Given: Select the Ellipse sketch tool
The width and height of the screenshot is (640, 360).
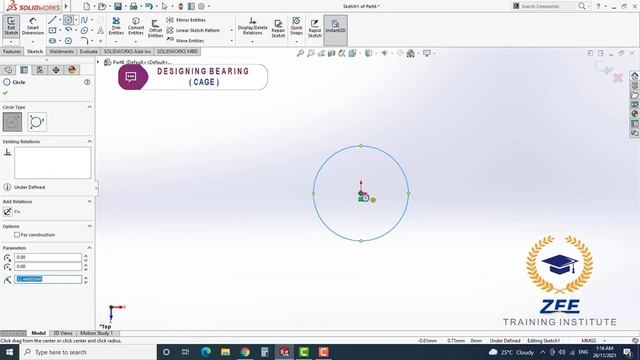Looking at the screenshot, I should click(x=84, y=30).
